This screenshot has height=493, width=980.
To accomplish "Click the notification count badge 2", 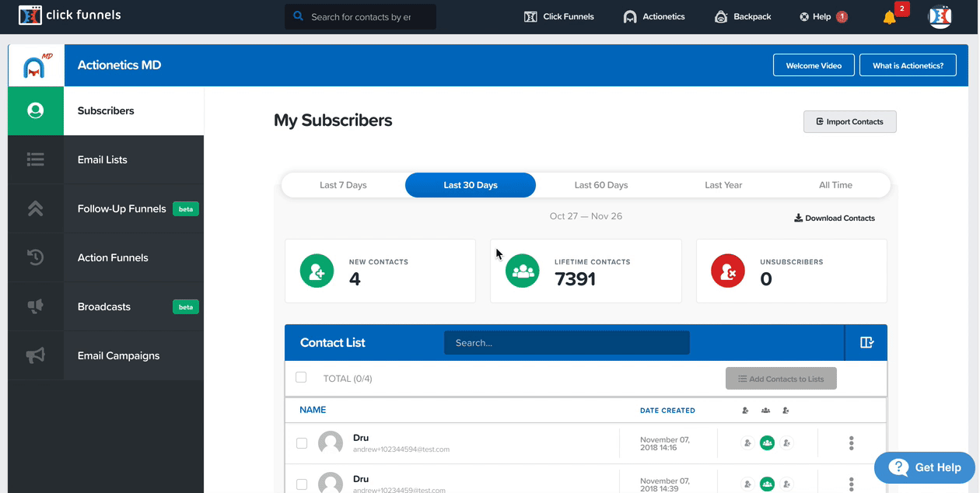I will coord(902,9).
